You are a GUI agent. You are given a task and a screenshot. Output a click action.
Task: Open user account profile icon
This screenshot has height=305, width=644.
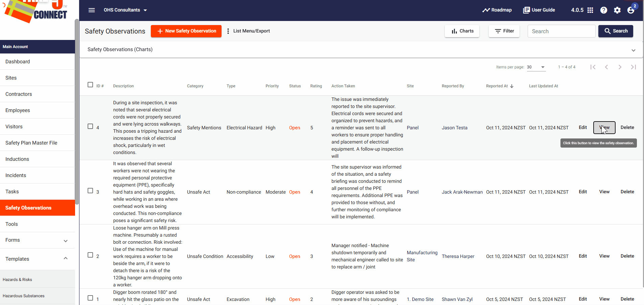(x=631, y=10)
